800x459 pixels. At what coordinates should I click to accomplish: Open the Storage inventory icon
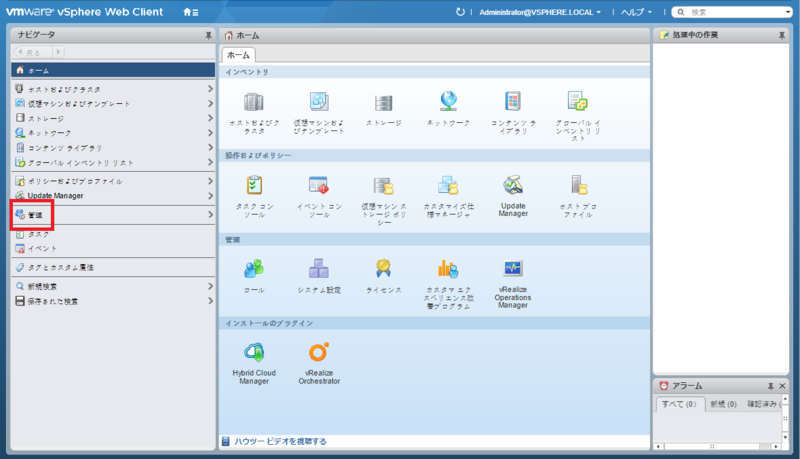(x=383, y=103)
